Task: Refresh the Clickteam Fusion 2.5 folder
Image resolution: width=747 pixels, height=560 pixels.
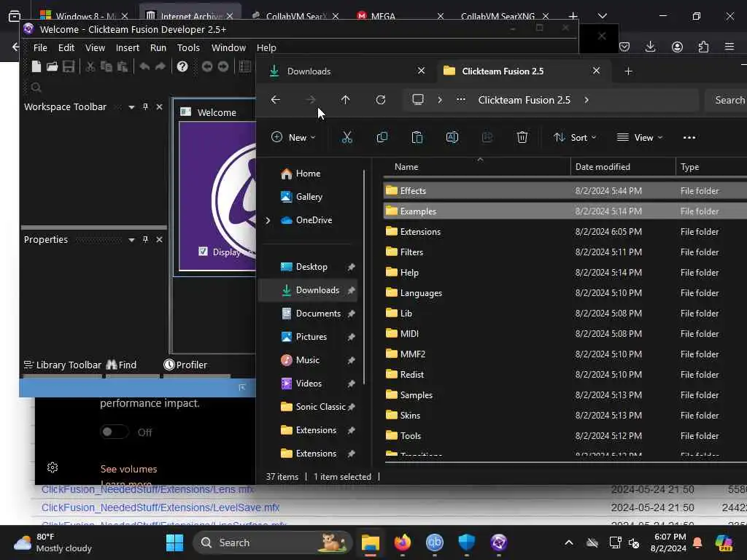Action: point(381,99)
